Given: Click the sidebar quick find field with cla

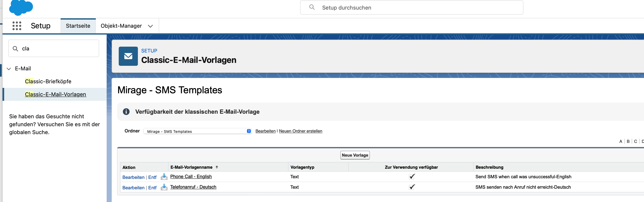Looking at the screenshot, I should tap(54, 48).
